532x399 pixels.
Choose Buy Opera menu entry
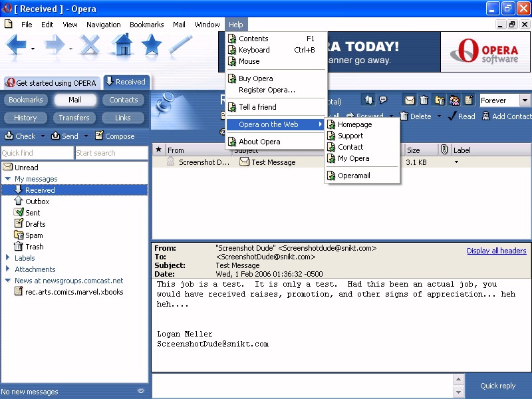pyautogui.click(x=276, y=78)
